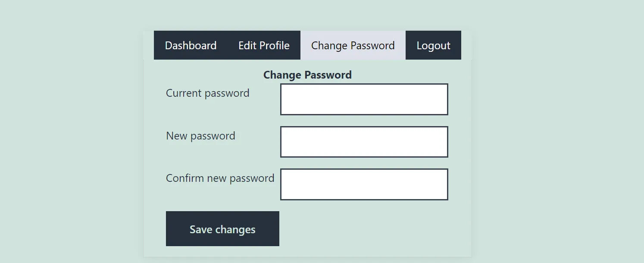Place cursor in the topmost password box
The image size is (644, 263).
pyautogui.click(x=364, y=99)
